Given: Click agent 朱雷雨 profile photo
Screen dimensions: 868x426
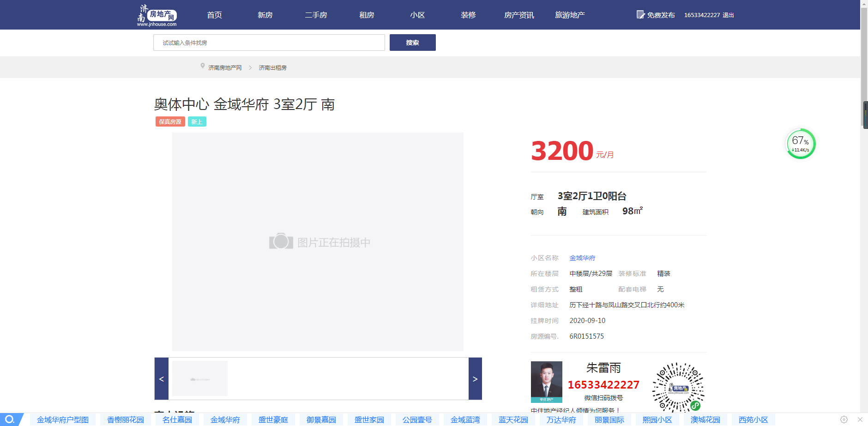Looking at the screenshot, I should pos(546,382).
